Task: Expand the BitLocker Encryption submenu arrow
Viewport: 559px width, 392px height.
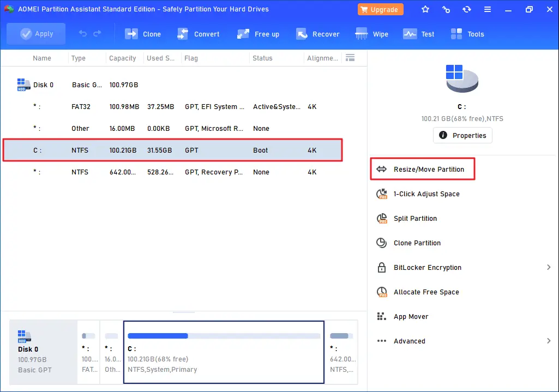Action: point(549,267)
